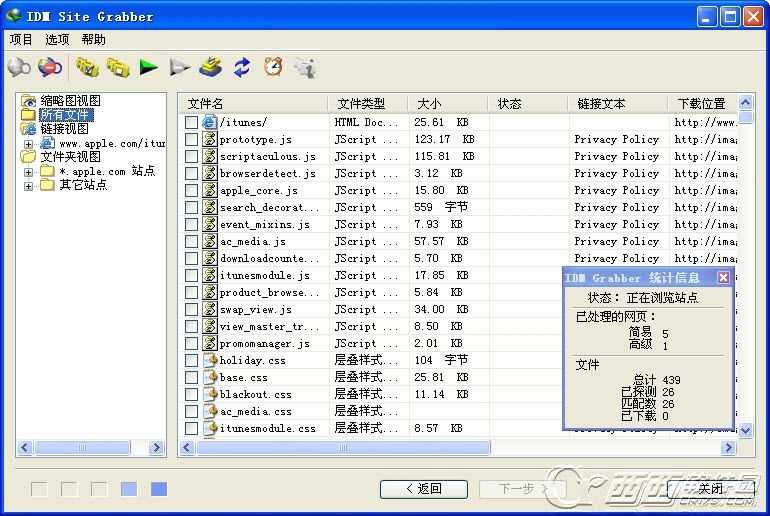Tick the apple_core.js checkbox

point(192,190)
